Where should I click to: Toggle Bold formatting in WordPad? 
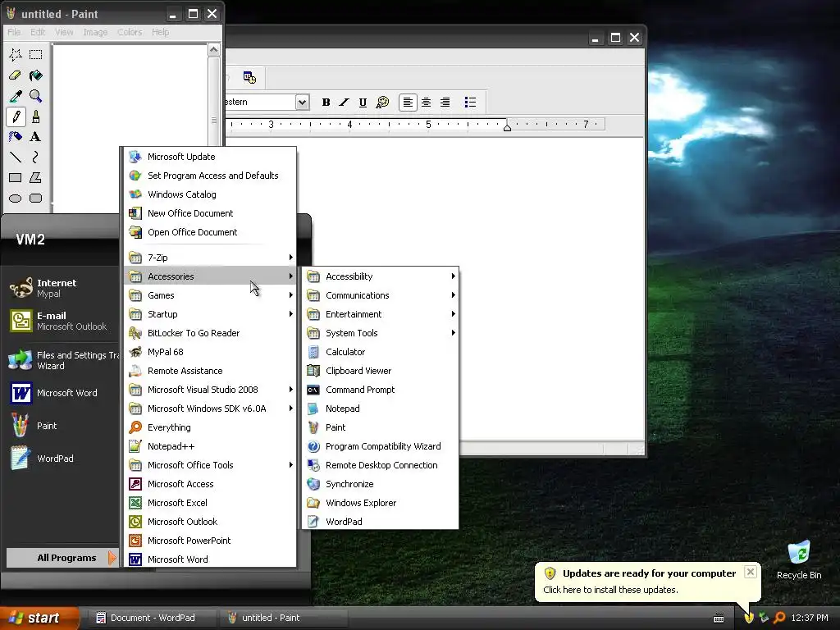click(x=326, y=103)
